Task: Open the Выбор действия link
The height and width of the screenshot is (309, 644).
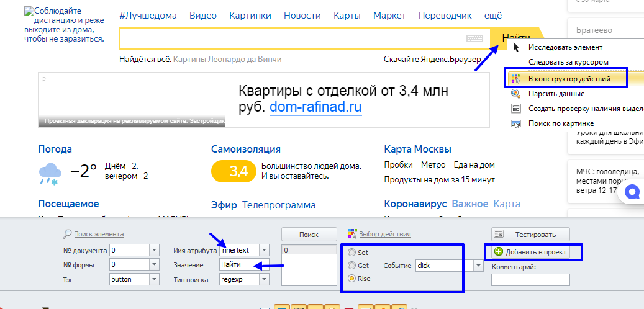Action: 385,234
